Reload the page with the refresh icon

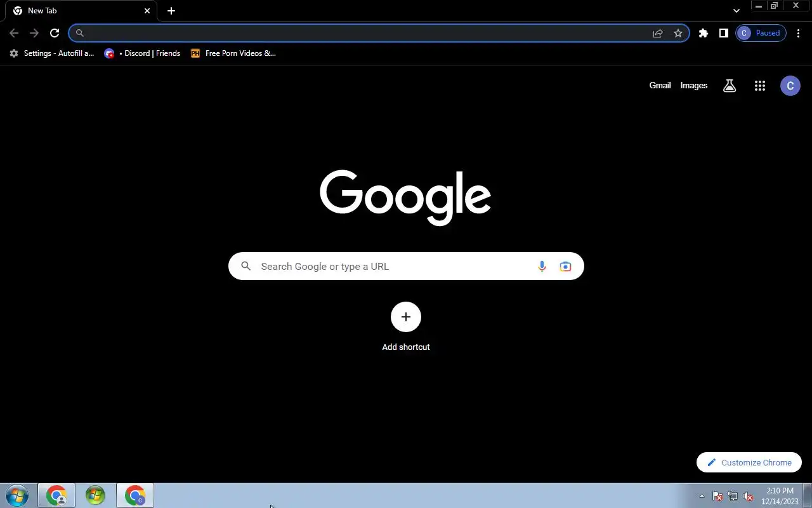click(x=55, y=33)
